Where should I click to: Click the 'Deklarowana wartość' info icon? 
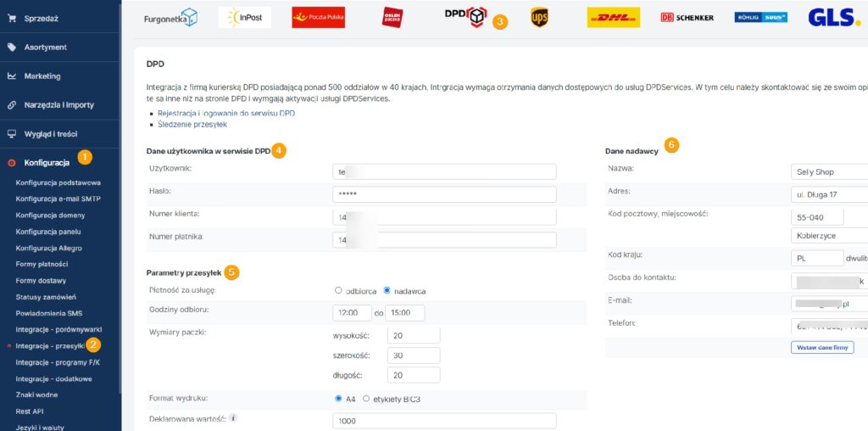coord(233,417)
